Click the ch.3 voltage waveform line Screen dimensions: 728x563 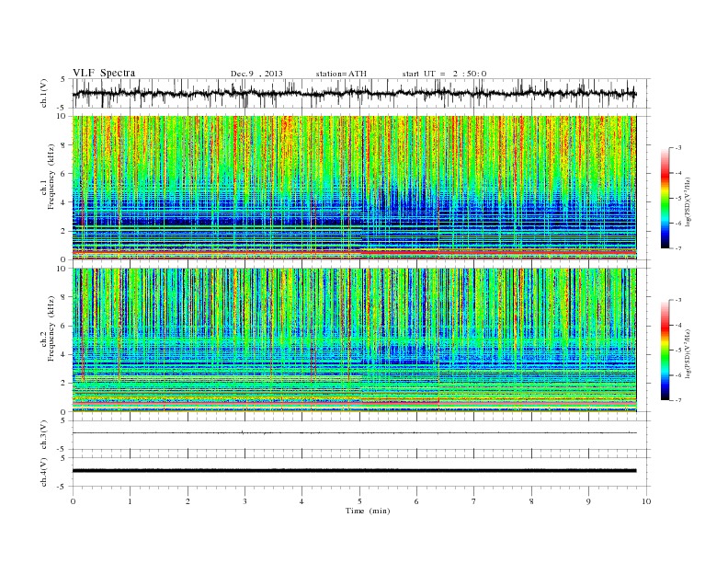[x=354, y=433]
